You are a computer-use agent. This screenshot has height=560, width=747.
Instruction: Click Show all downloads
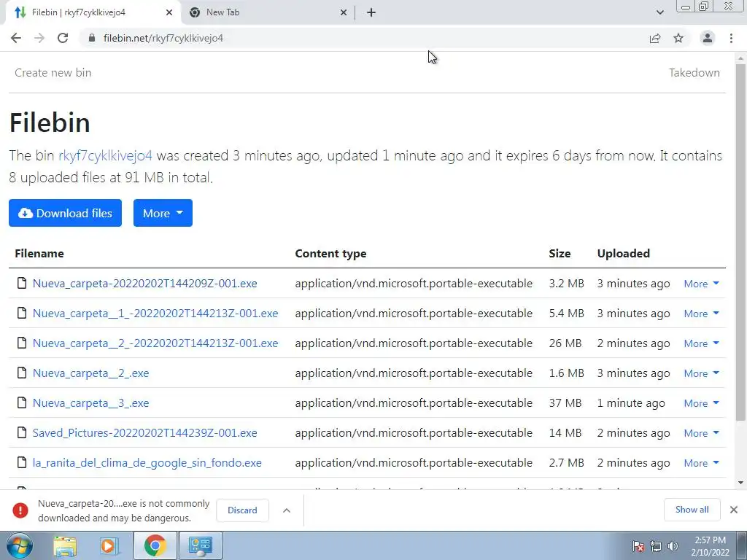click(x=692, y=510)
